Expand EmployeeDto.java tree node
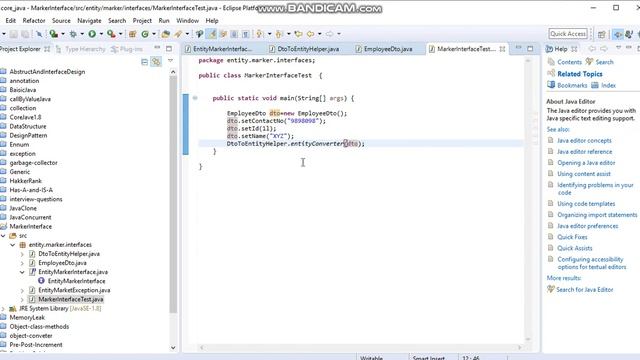The height and width of the screenshot is (360, 640). (x=22, y=263)
